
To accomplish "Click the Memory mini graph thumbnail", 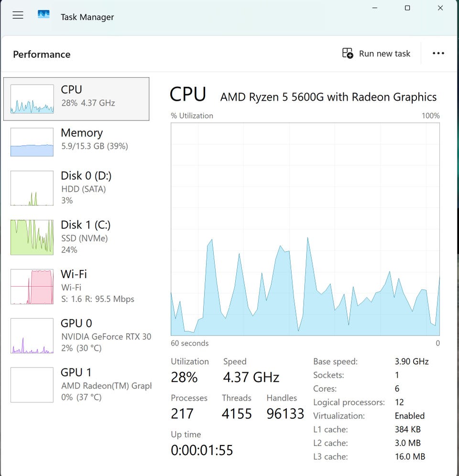I will point(32,142).
